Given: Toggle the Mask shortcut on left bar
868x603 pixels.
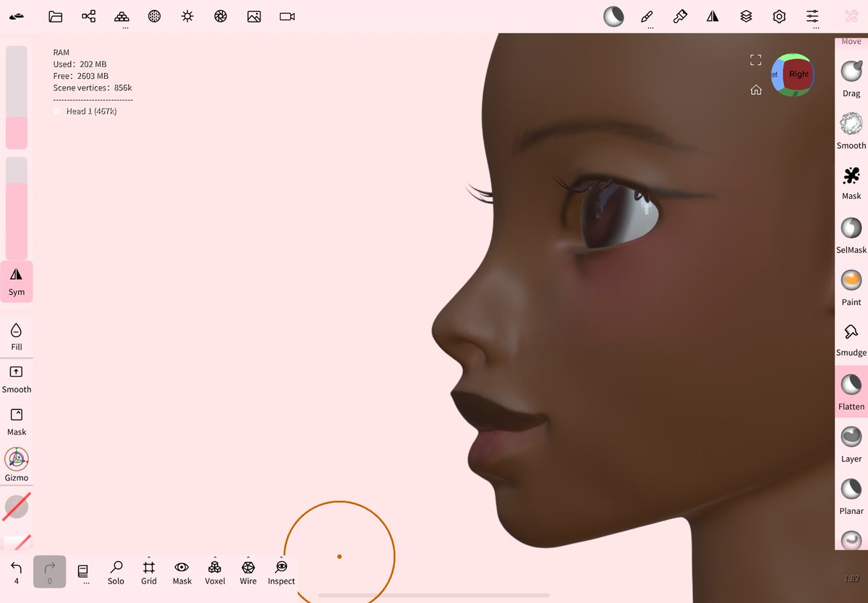Looking at the screenshot, I should tap(17, 422).
